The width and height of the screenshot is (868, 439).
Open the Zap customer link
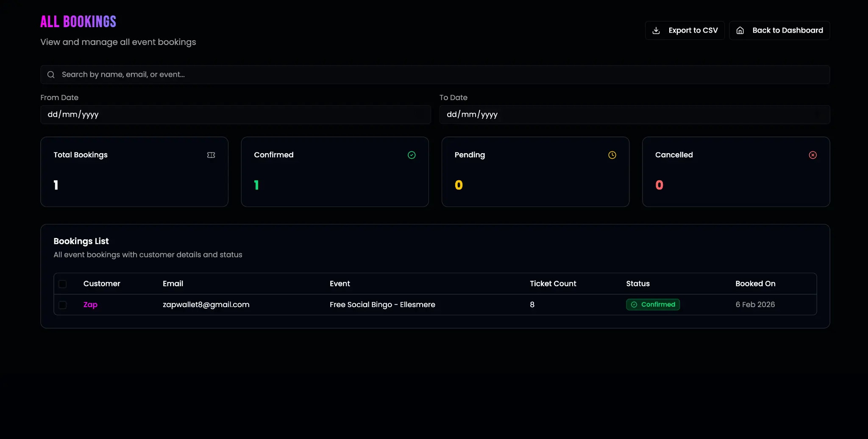pos(90,305)
